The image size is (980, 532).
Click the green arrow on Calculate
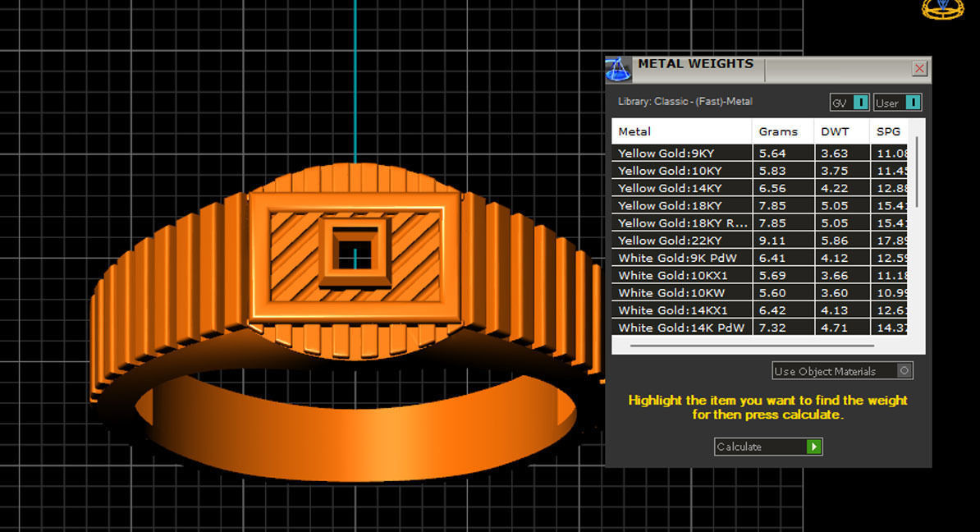(x=813, y=447)
